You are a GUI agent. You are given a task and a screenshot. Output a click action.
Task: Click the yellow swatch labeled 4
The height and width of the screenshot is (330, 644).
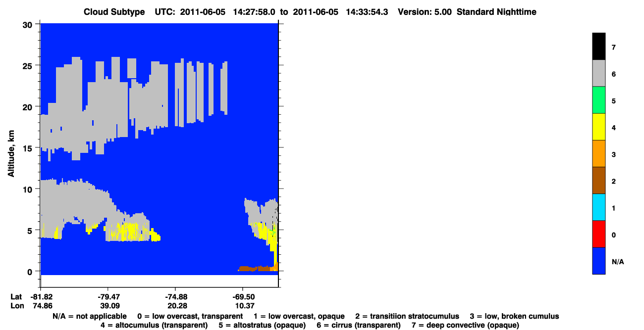pos(598,127)
